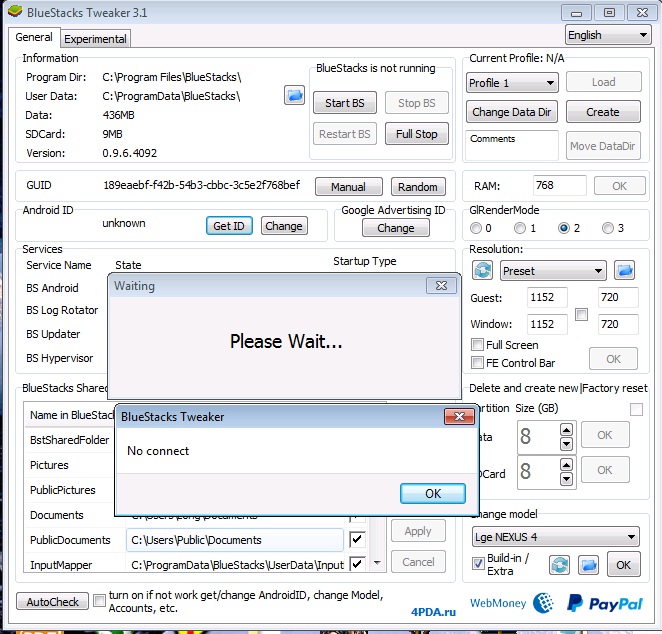Click the Get ID button
Screen dimensions: 662x634
(229, 226)
